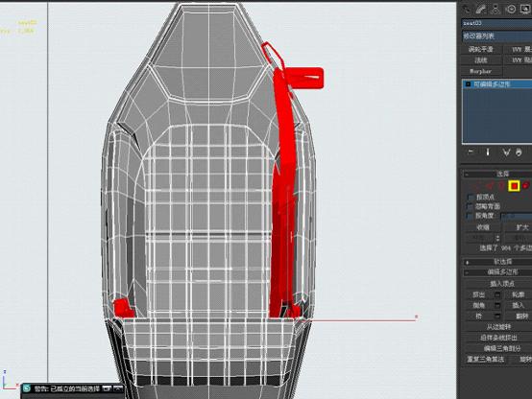The image size is (532, 399).
Task: Open the Hierarchy panel tab icon
Action: pyautogui.click(x=496, y=10)
